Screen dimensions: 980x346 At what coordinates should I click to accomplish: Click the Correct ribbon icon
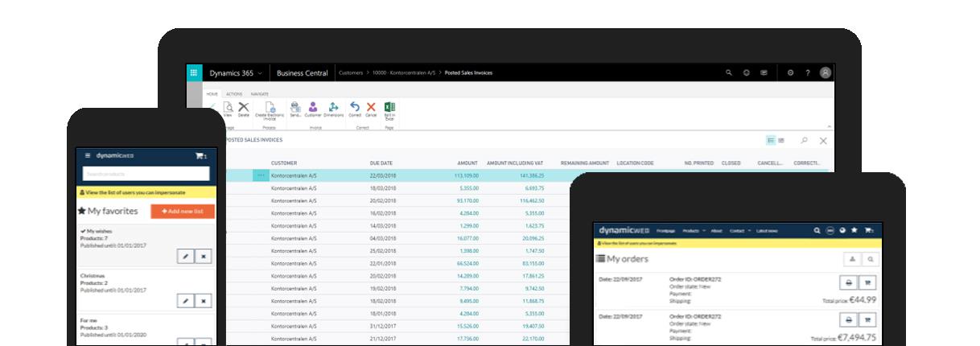tap(355, 109)
